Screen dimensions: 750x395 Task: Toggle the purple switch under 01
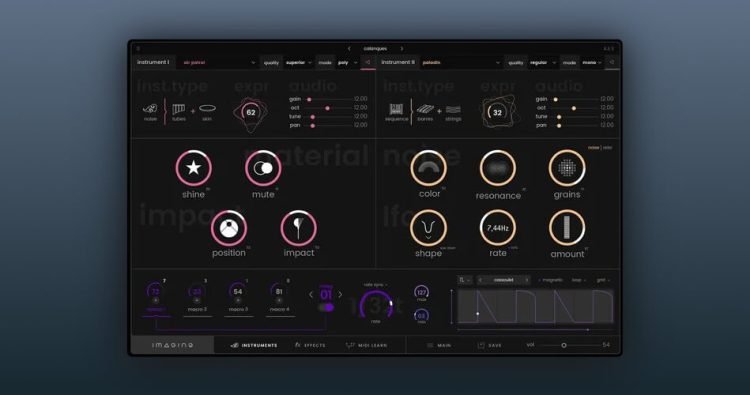327,307
